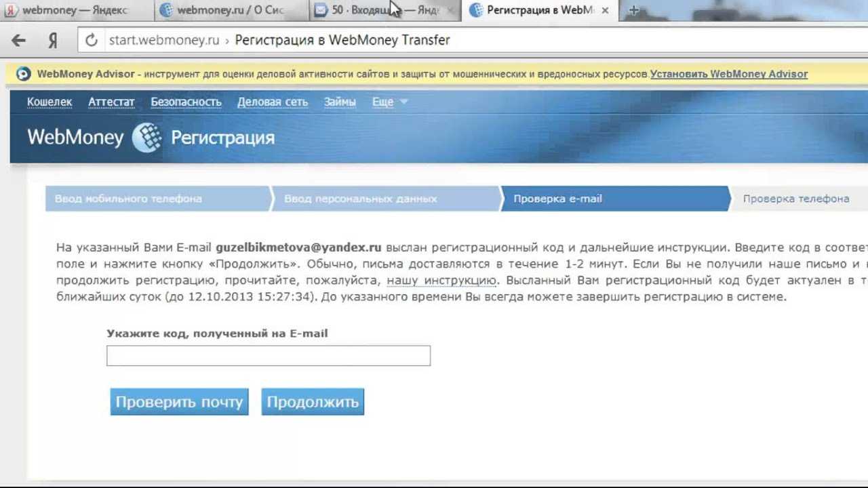868x488 pixels.
Task: Click the bold "WebMoney Advisor" text in the yellow bar
Action: 86,74
